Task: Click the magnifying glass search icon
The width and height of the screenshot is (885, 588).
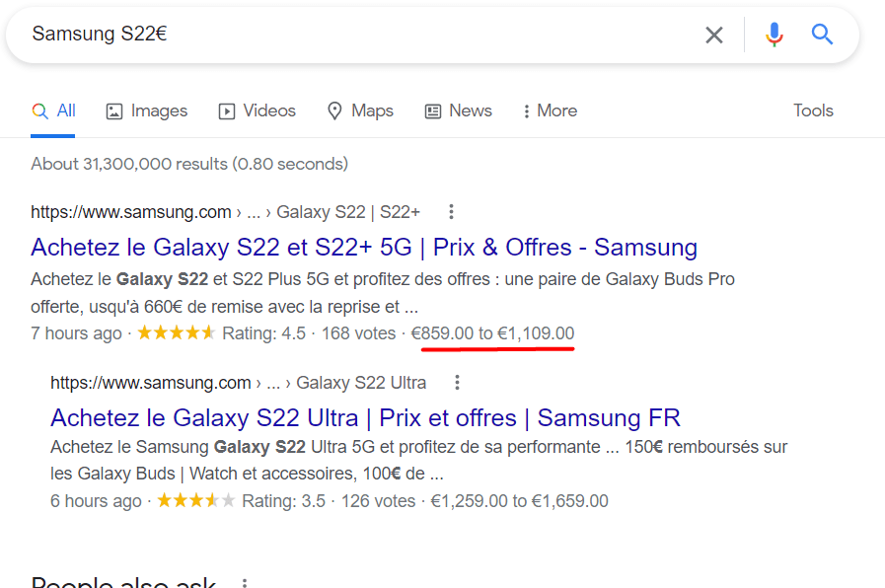Action: point(822,34)
